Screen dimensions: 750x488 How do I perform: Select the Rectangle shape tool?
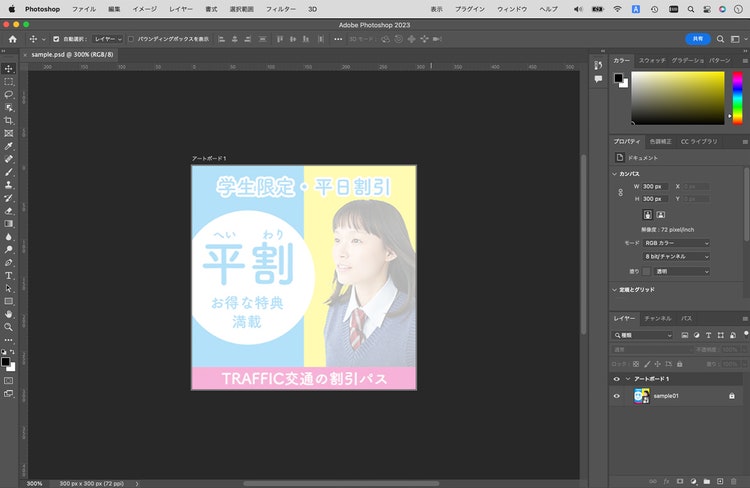(9, 301)
